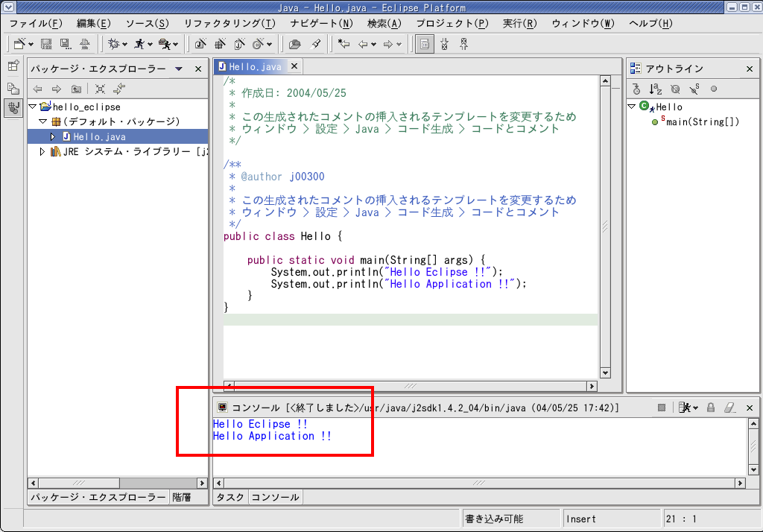Click Package Explorer back arrow
The image size is (763, 532).
[x=37, y=89]
